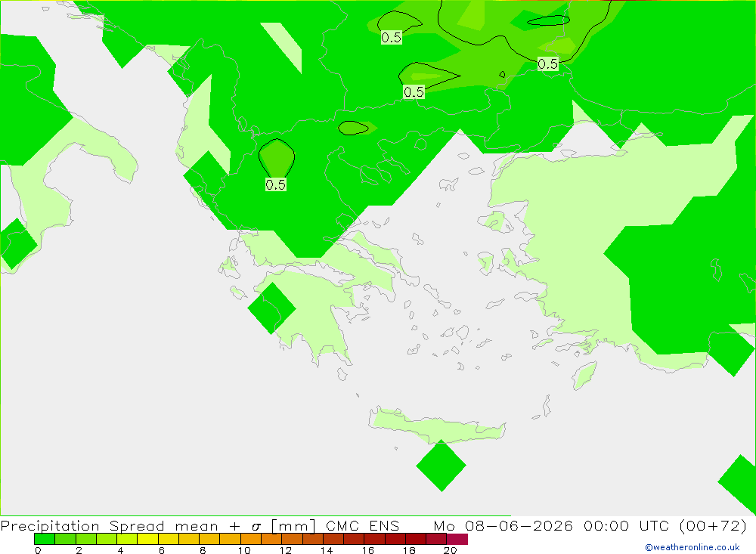Viewport: 756px width, 554px height.
Task: Click the ©weatheronline.co.uk copyright link
Action: pyautogui.click(x=692, y=547)
